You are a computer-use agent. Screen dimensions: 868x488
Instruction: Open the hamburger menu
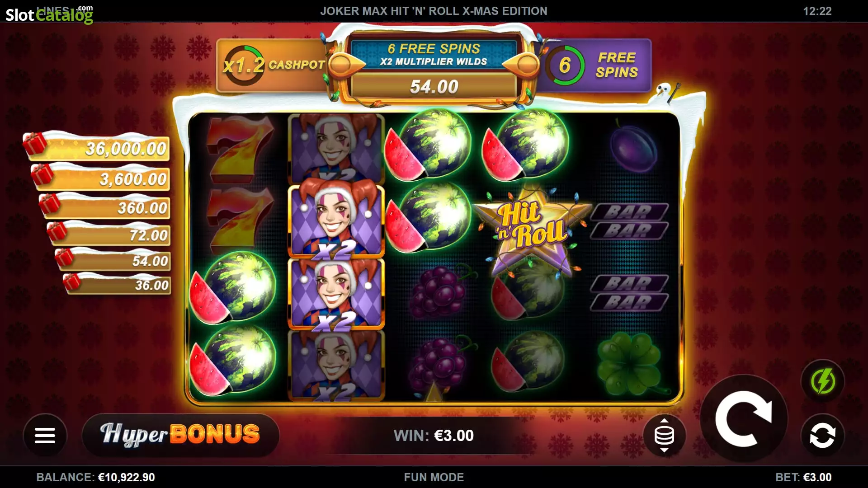click(45, 435)
